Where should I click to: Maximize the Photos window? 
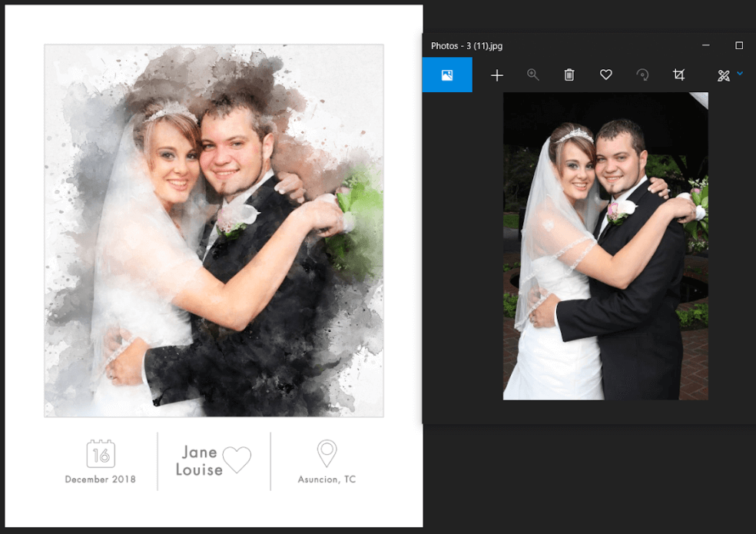pos(739,46)
